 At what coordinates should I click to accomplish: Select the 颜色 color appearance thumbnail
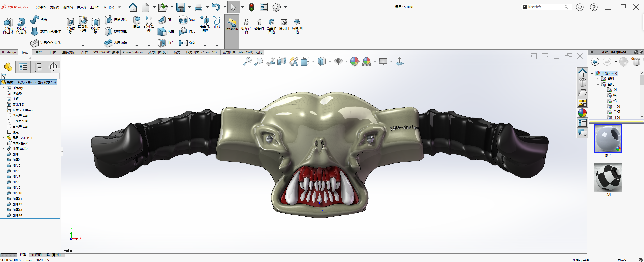click(608, 139)
